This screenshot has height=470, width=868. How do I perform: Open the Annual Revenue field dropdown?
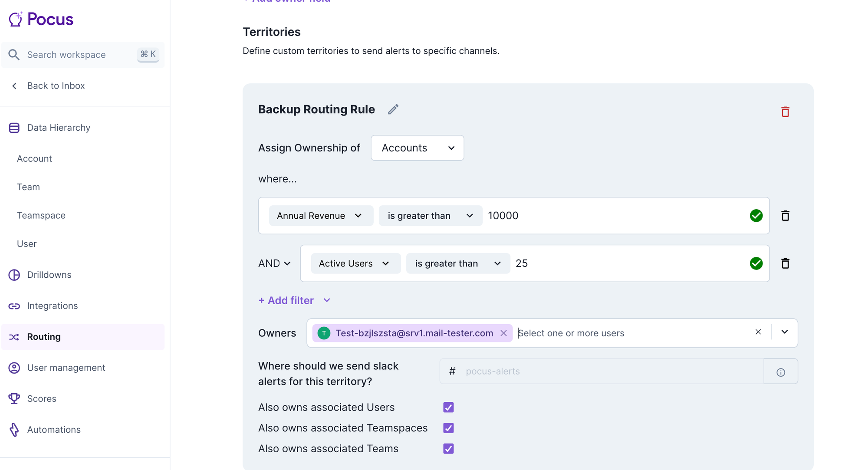pyautogui.click(x=320, y=216)
